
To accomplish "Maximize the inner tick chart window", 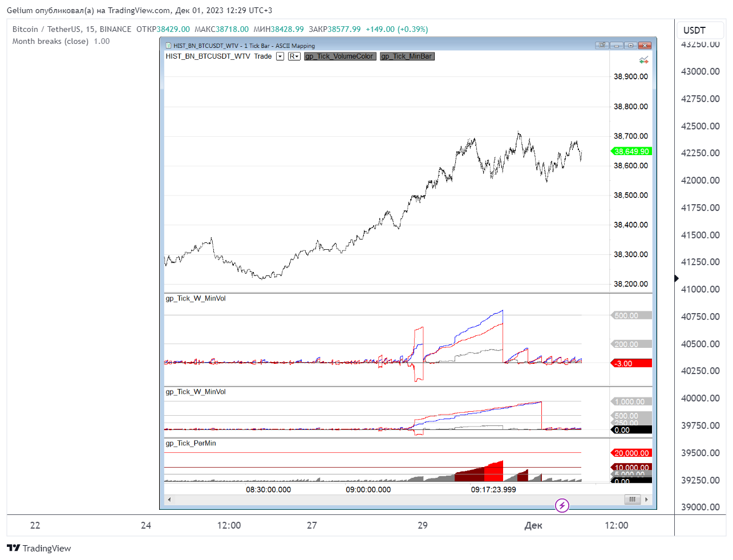I will pos(631,45).
